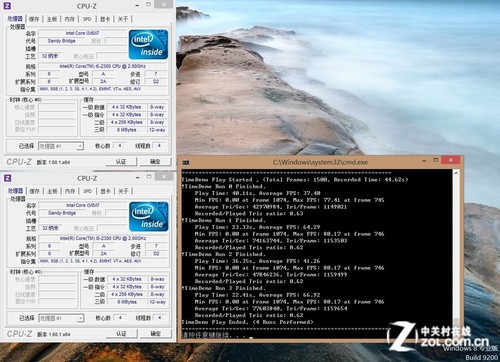The width and height of the screenshot is (500, 362).
Task: Close the upper CPU-Z window
Action: (x=164, y=5)
